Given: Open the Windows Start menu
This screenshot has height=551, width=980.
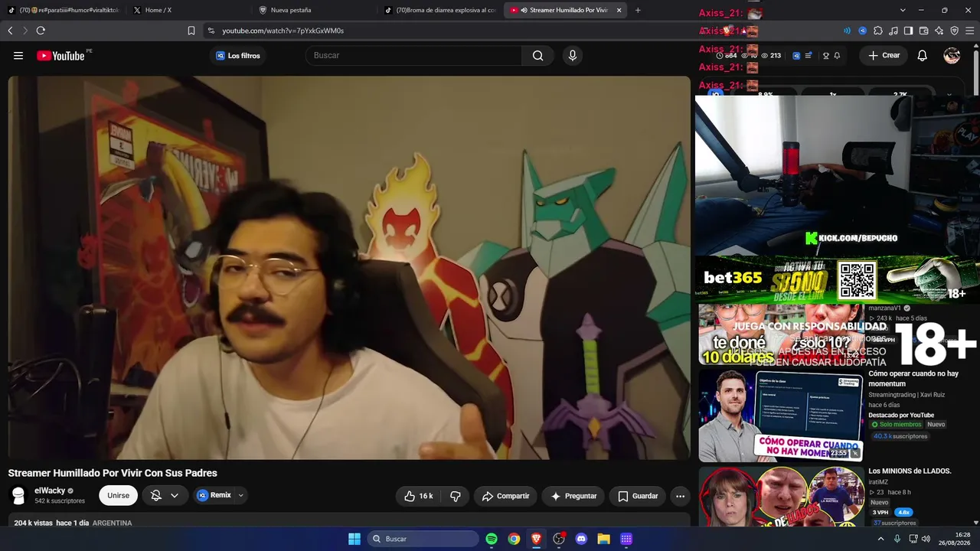Looking at the screenshot, I should [354, 539].
